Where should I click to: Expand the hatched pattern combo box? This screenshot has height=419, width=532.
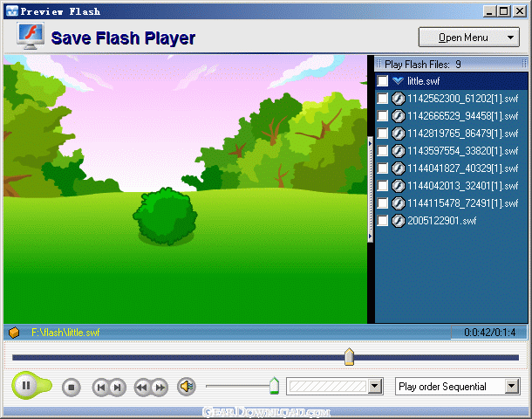click(375, 386)
